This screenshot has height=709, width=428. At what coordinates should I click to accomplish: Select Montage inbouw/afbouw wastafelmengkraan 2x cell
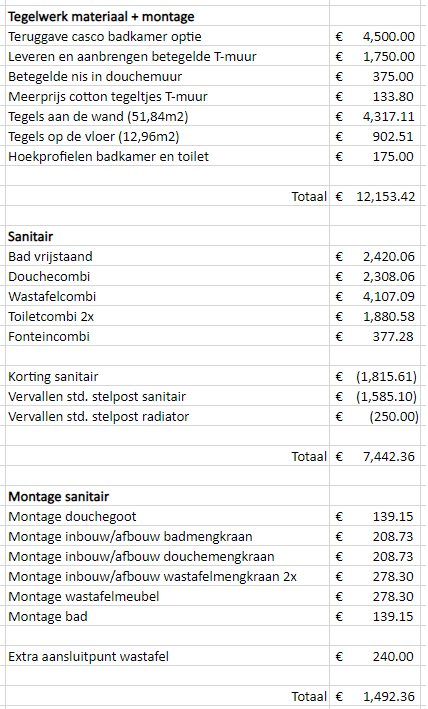coord(167,576)
